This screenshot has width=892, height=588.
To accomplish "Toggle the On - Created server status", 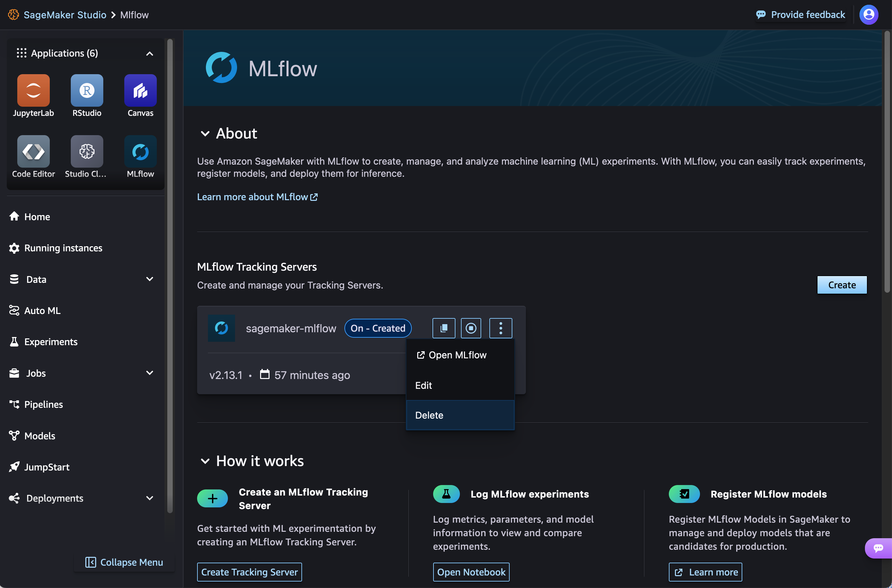I will point(472,328).
